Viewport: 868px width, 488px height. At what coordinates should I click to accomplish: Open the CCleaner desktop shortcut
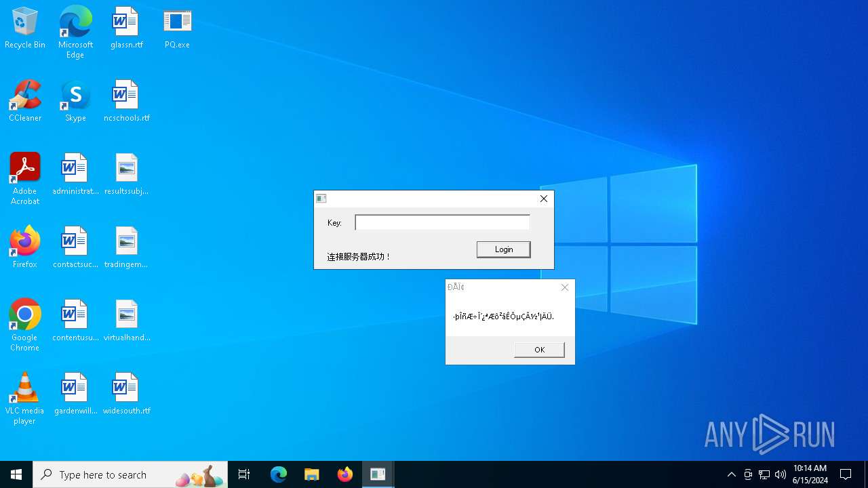[25, 101]
